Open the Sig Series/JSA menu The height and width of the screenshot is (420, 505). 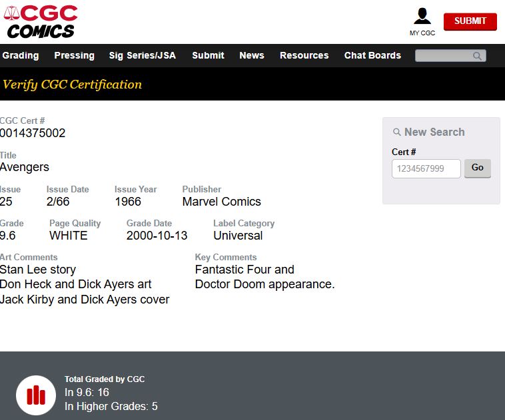(x=143, y=55)
